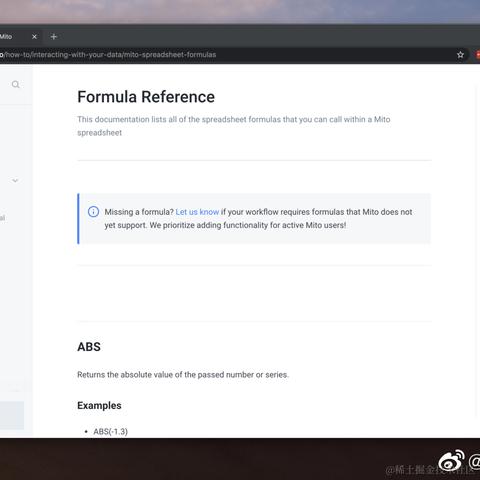
Task: Close the Mito browser tab
Action: point(34,37)
